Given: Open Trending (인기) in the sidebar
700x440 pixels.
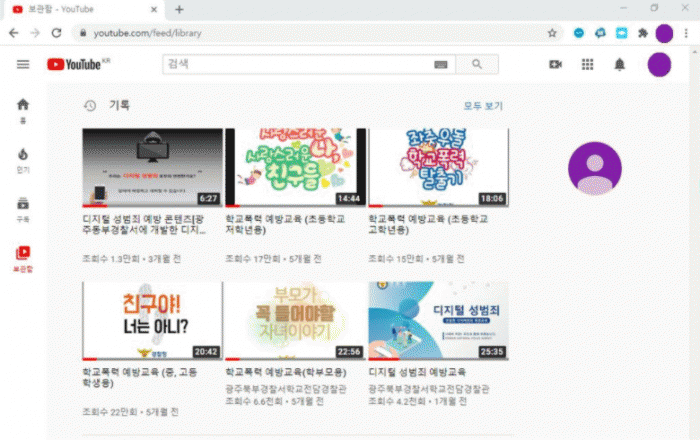Looking at the screenshot, I should tap(23, 158).
